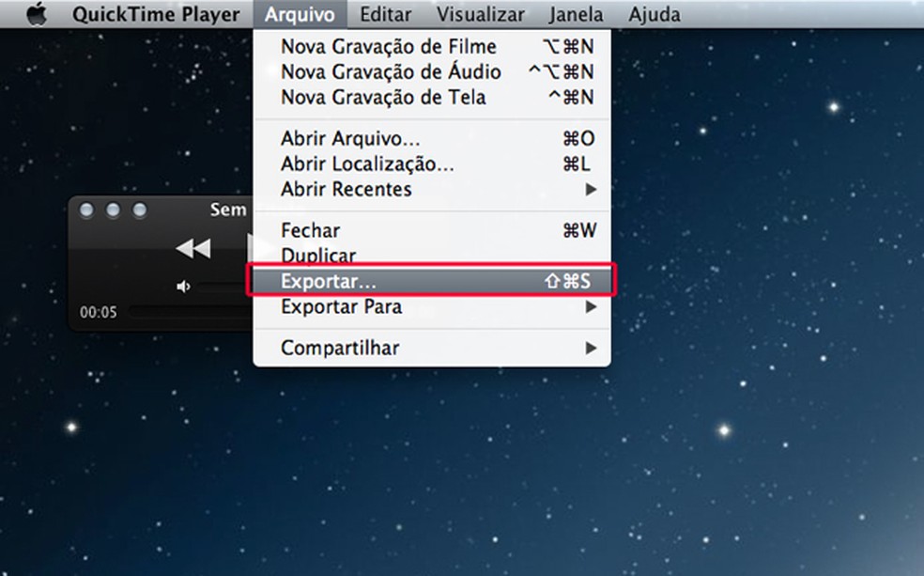Choose Nova Gravação de Áudio

pos(432,71)
